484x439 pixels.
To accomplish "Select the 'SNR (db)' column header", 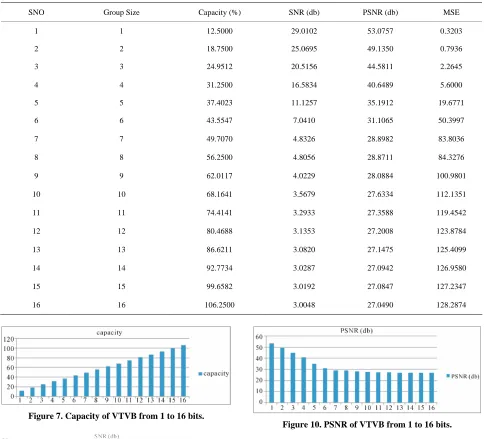I will (x=304, y=12).
